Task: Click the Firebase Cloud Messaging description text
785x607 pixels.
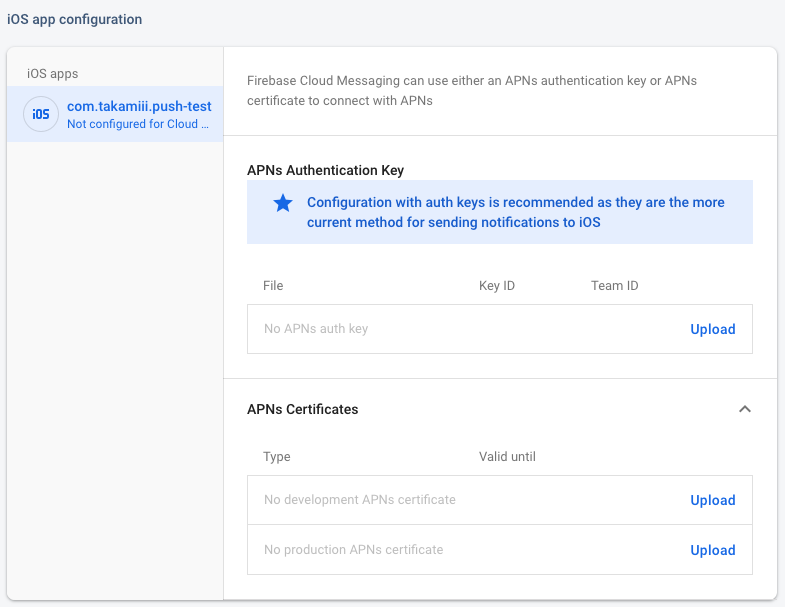Action: tap(472, 91)
